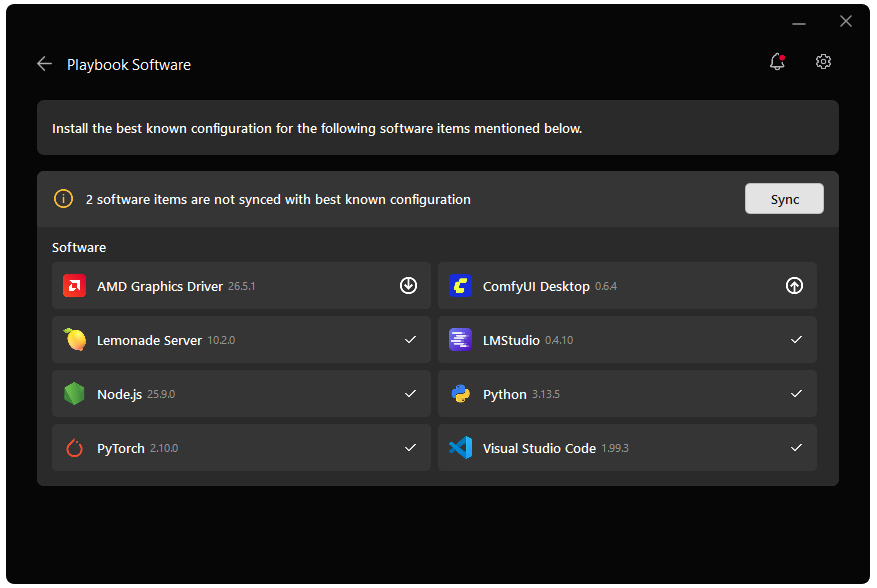Click the Python logo icon
Viewport: 877px width, 588px height.
(460, 394)
